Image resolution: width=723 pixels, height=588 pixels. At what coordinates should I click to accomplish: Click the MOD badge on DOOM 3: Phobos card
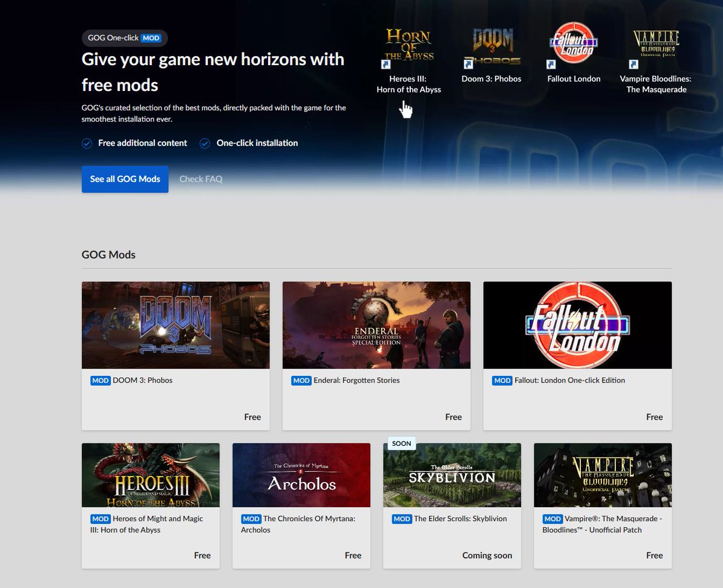click(101, 381)
